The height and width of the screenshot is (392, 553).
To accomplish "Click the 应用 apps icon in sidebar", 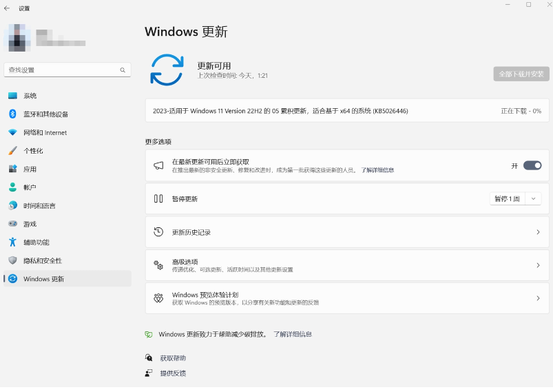I will click(x=12, y=169).
